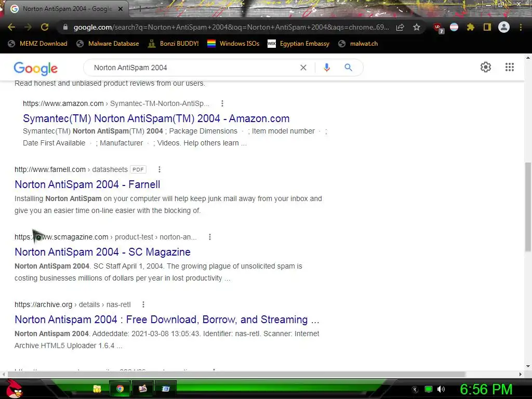
Task: Open Norton Antispam 2004 archive.org download result
Action: pyautogui.click(x=167, y=320)
